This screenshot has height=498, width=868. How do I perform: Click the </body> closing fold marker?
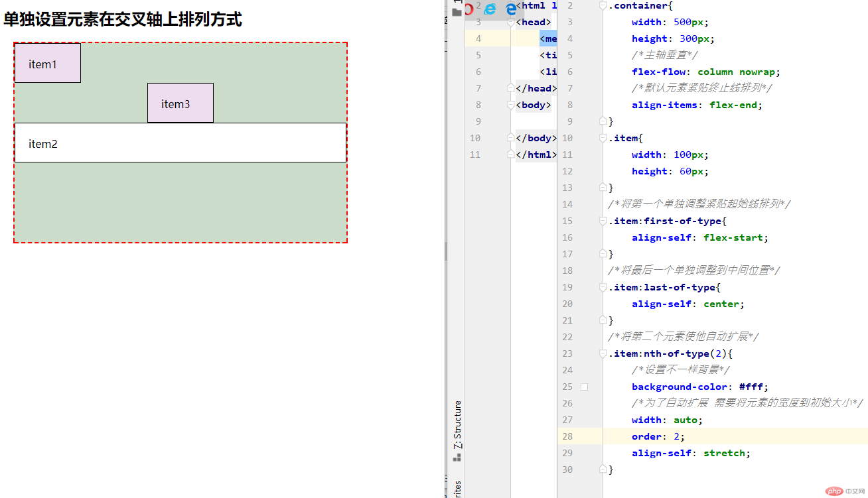point(510,138)
